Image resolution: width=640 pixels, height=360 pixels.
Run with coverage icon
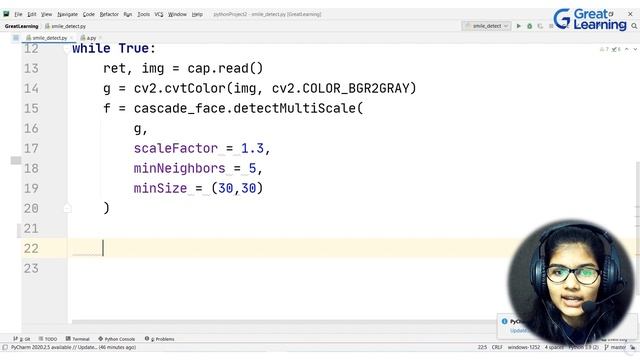tap(540, 26)
